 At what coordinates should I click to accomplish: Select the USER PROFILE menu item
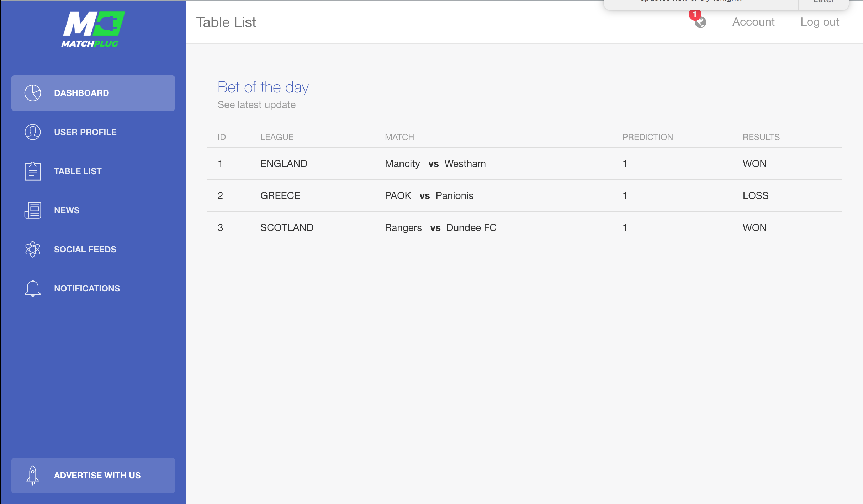tap(93, 132)
